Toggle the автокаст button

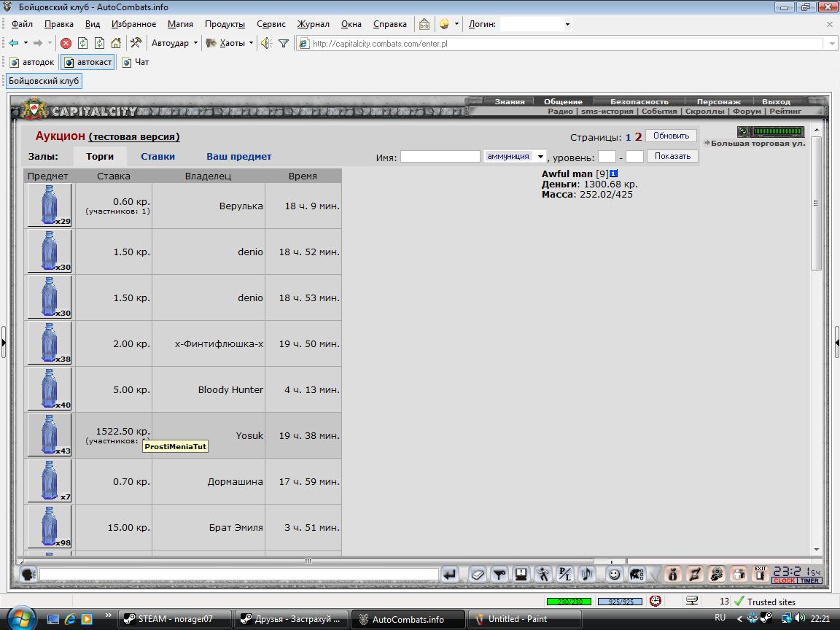pos(87,62)
